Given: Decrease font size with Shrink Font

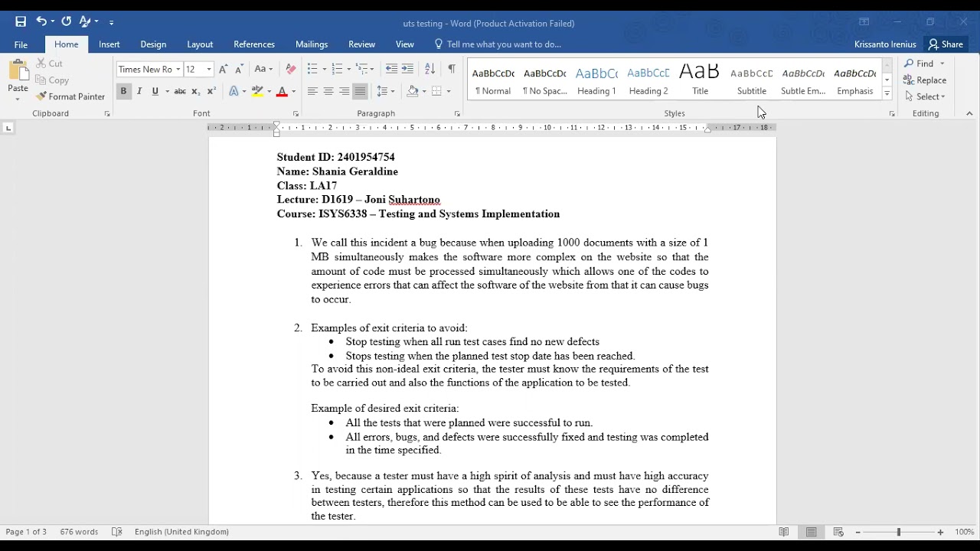Looking at the screenshot, I should [240, 69].
